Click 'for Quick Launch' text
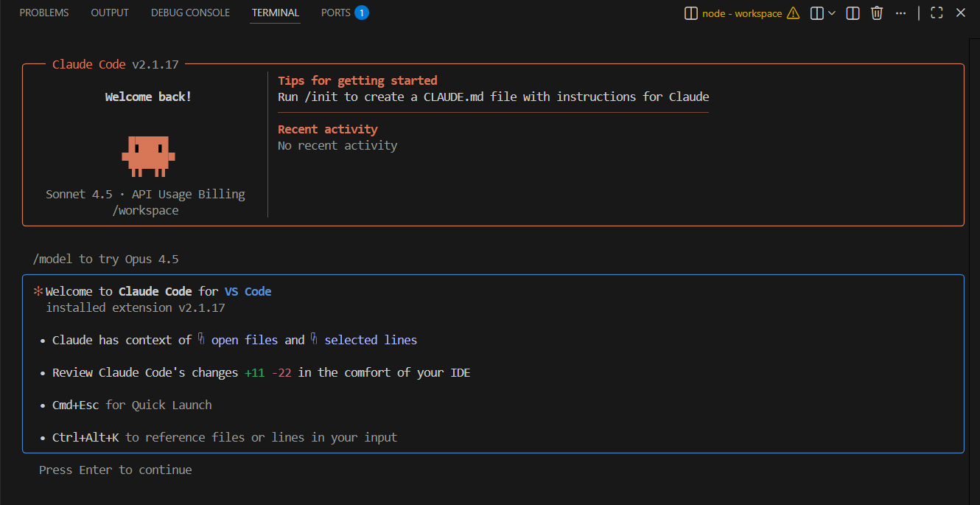 click(x=158, y=405)
